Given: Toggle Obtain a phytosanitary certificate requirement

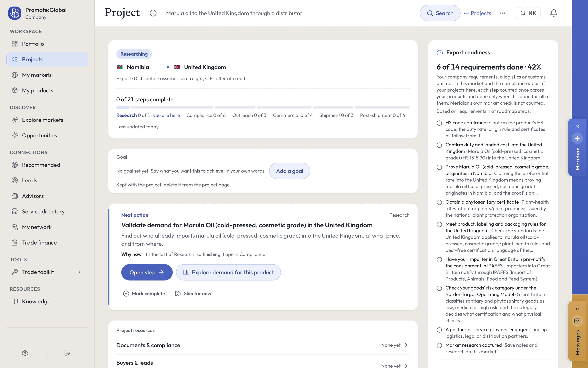Looking at the screenshot, I should click(439, 202).
